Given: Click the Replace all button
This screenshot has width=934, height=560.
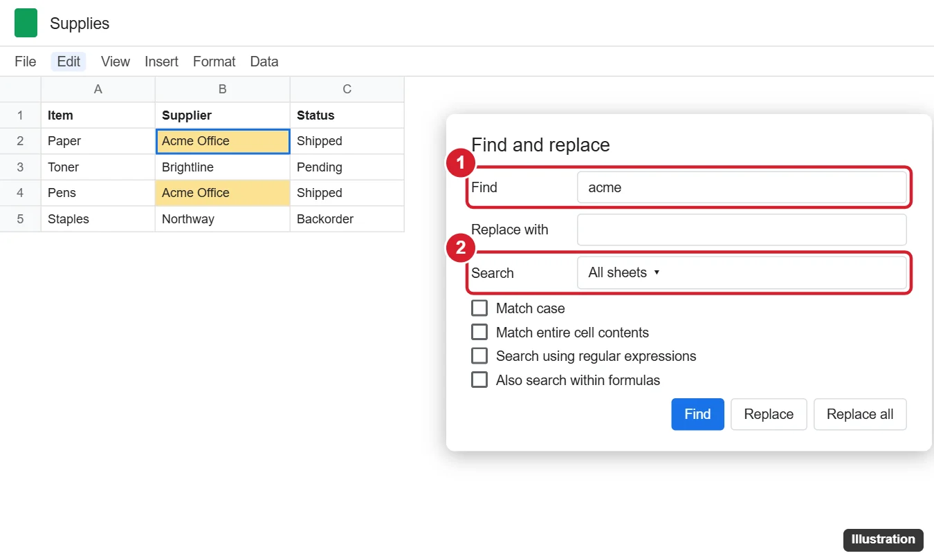Looking at the screenshot, I should tap(860, 414).
